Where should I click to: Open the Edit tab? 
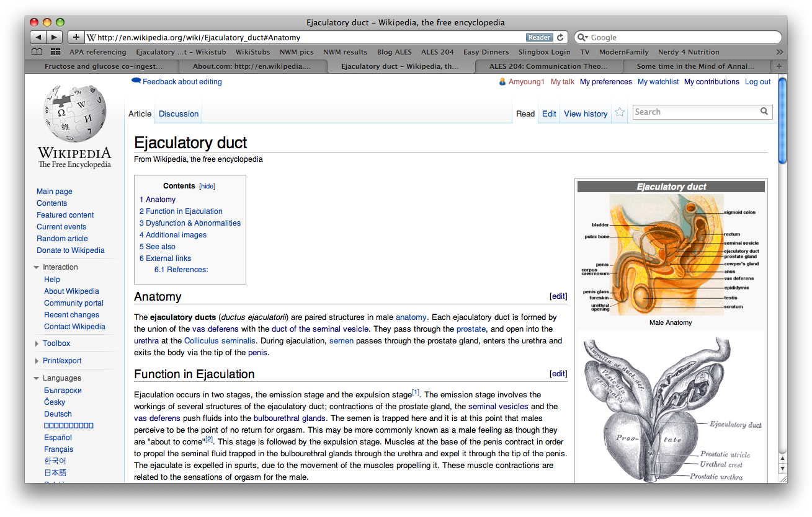point(549,114)
